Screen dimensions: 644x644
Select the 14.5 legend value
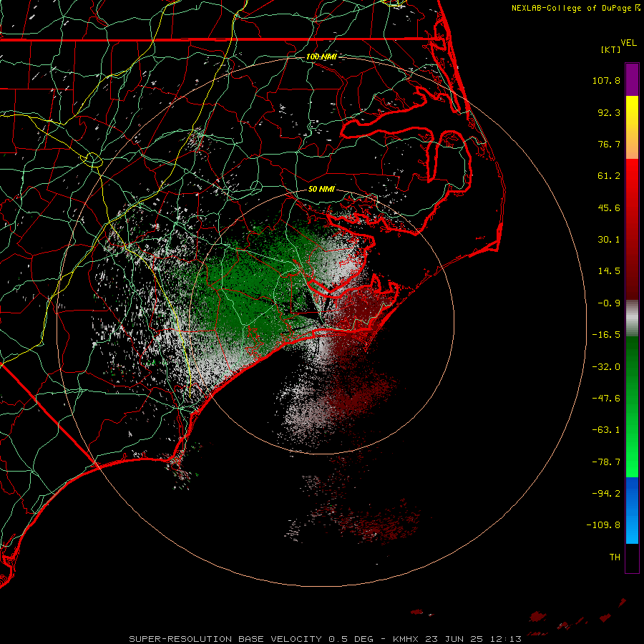tap(609, 271)
